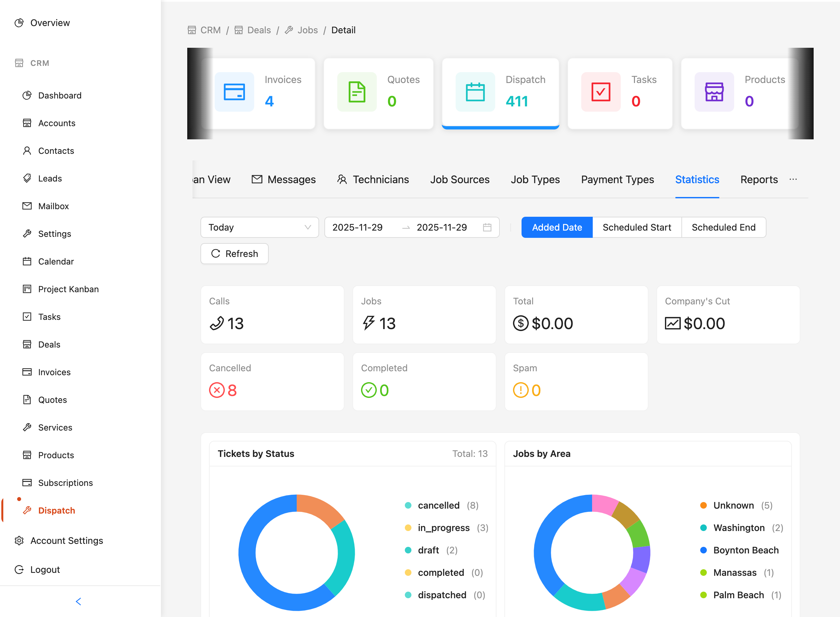Open the Dispatch card showing 411
The image size is (840, 617).
pyautogui.click(x=500, y=93)
